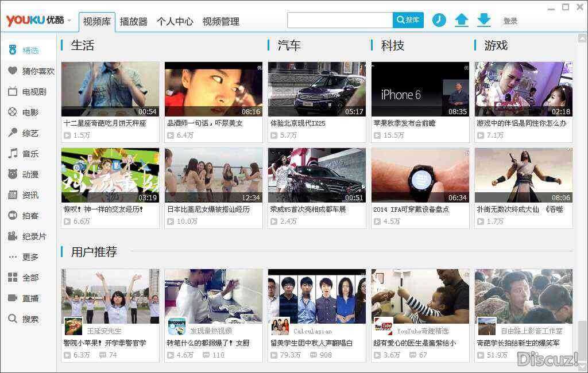This screenshot has width=588, height=373.
Task: Select the 全部 grid icon
Action: pos(13,277)
